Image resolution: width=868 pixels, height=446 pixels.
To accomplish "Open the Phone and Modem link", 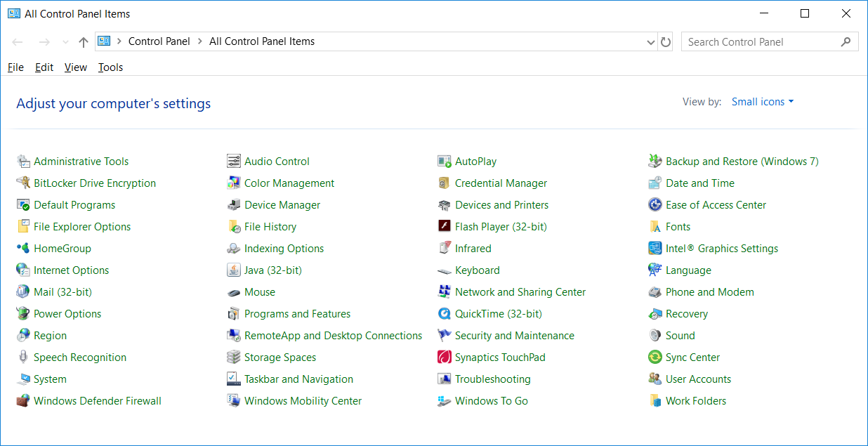I will [x=710, y=292].
